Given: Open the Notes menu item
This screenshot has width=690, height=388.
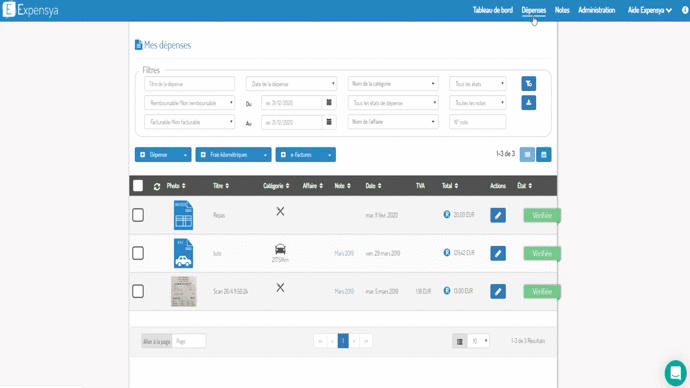Looking at the screenshot, I should click(562, 10).
